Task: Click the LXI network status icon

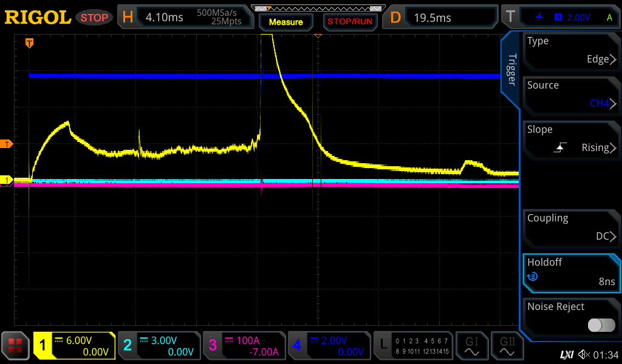Action: 566,354
